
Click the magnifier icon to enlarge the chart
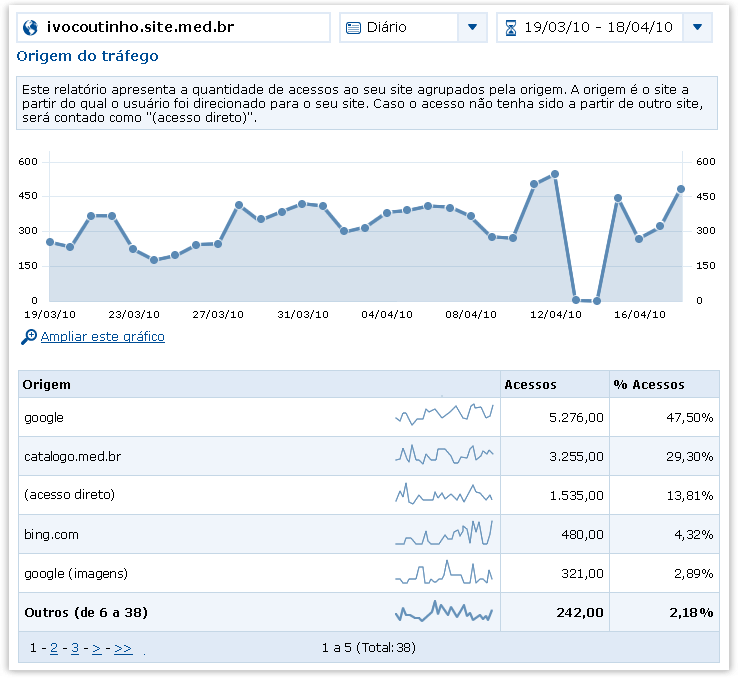coord(28,337)
